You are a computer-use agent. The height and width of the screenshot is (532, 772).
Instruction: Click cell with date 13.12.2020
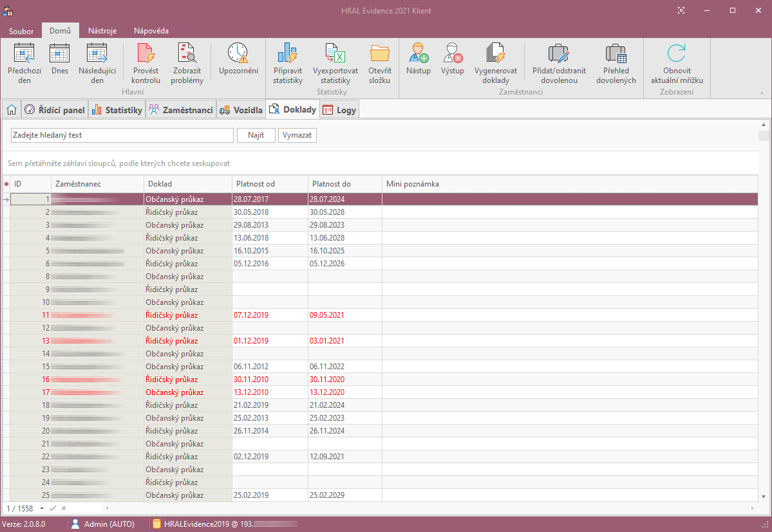344,392
